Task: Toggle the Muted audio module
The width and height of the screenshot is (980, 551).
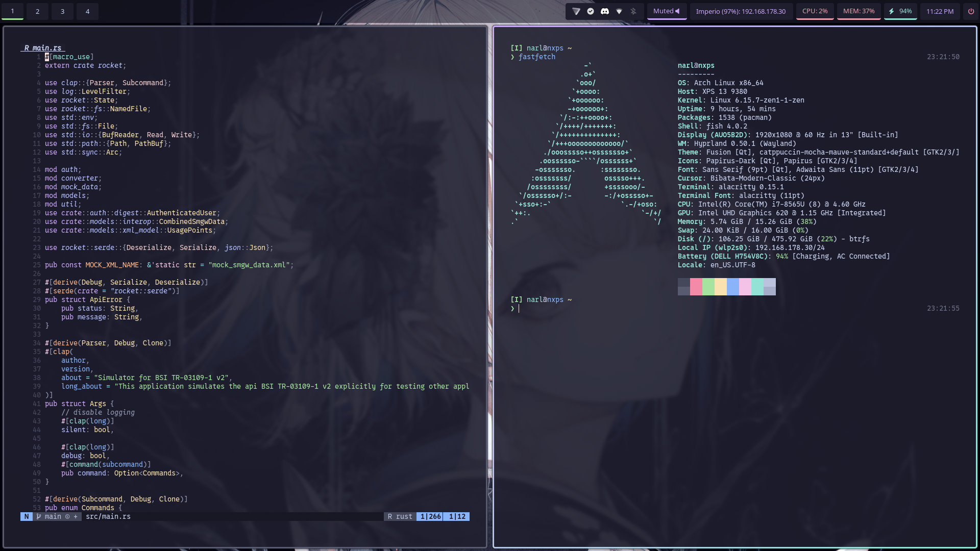Action: point(666,11)
